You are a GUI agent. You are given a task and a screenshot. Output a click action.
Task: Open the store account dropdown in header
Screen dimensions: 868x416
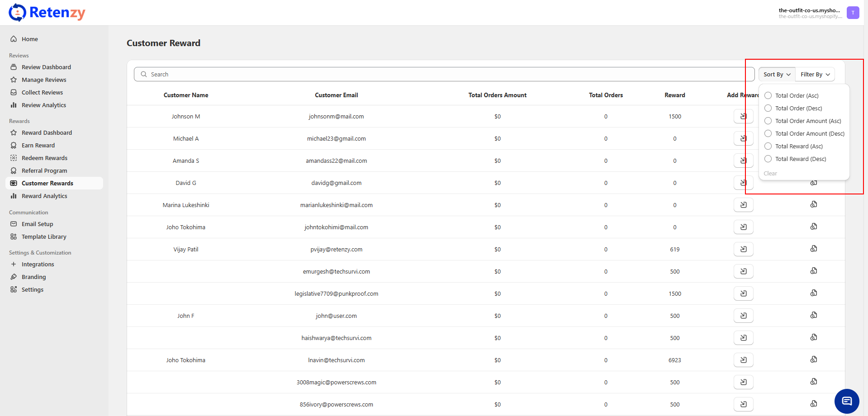tap(810, 13)
